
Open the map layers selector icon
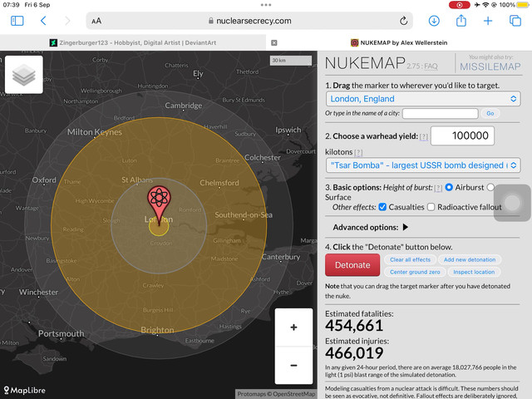click(24, 75)
